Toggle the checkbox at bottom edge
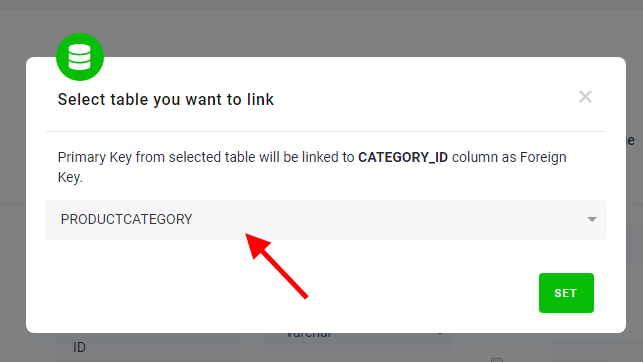The width and height of the screenshot is (643, 362). coord(497,360)
